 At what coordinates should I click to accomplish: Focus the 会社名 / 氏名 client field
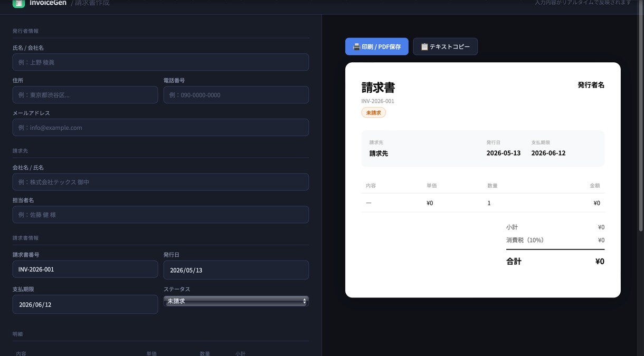coord(160,182)
